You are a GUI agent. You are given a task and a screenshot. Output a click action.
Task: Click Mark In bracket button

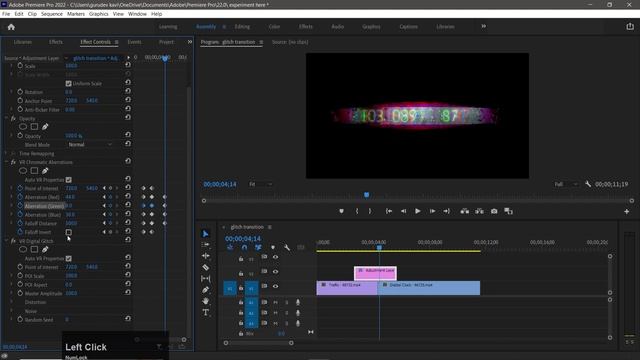coord(357,211)
